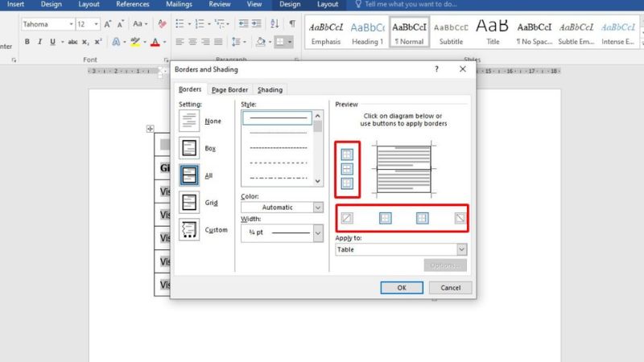Confirm with the OK button
This screenshot has width=644, height=362.
[x=402, y=287]
